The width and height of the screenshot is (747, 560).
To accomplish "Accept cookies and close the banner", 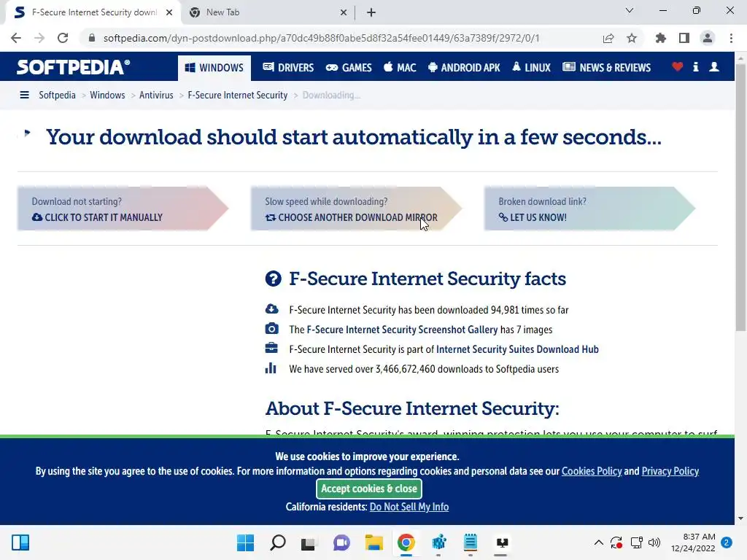I will click(368, 489).
